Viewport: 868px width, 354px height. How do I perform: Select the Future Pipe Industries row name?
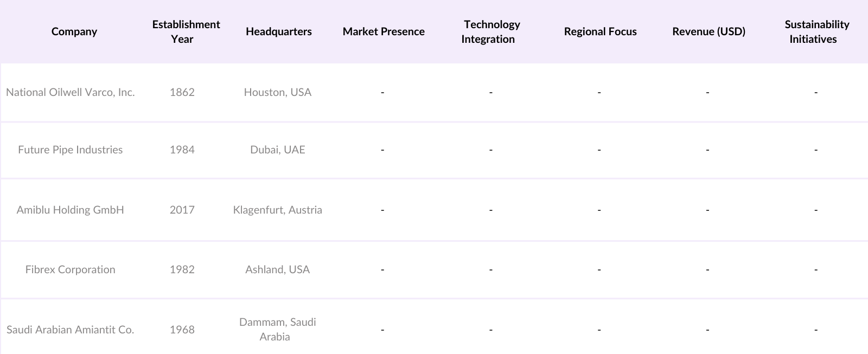click(71, 150)
